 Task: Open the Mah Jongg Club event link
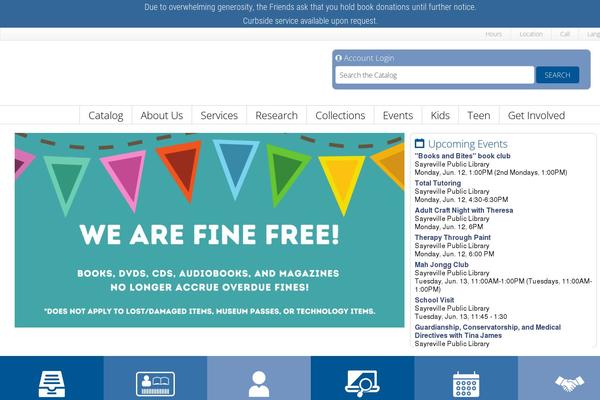click(x=441, y=264)
